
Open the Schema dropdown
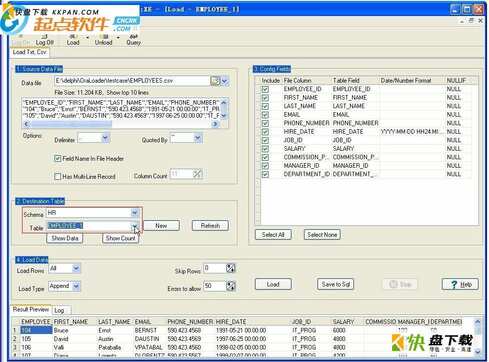135,213
